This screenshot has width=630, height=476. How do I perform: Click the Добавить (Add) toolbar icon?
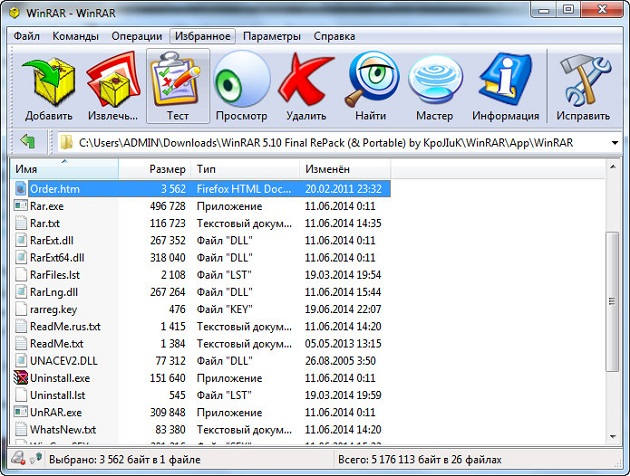pos(49,82)
